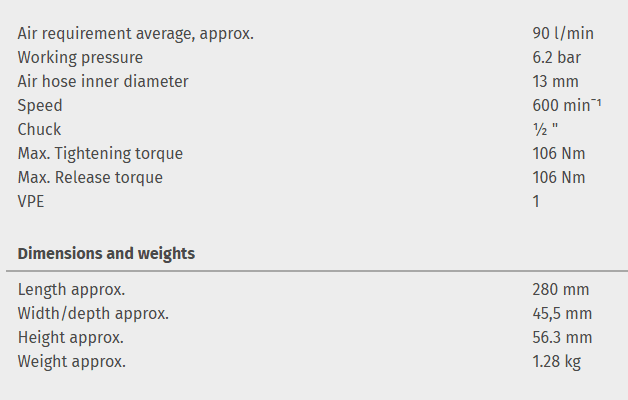The width and height of the screenshot is (628, 400).
Task: Select the 90 l/min value
Action: click(563, 33)
